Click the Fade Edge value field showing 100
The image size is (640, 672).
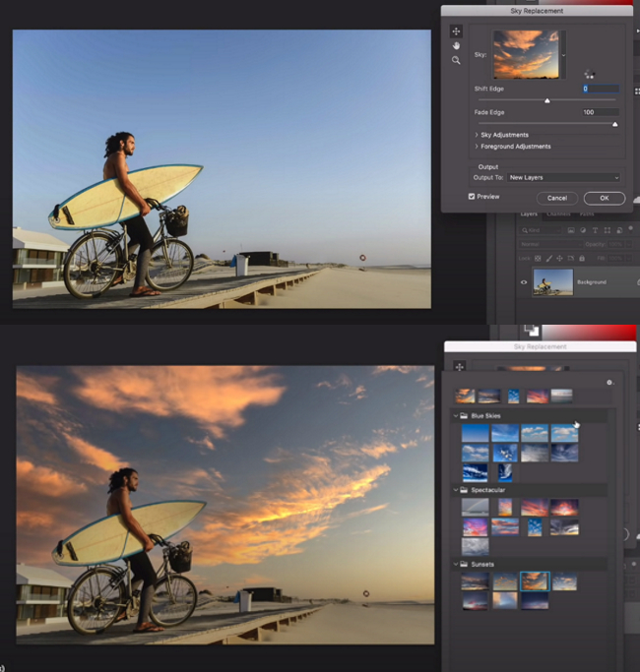pyautogui.click(x=601, y=112)
